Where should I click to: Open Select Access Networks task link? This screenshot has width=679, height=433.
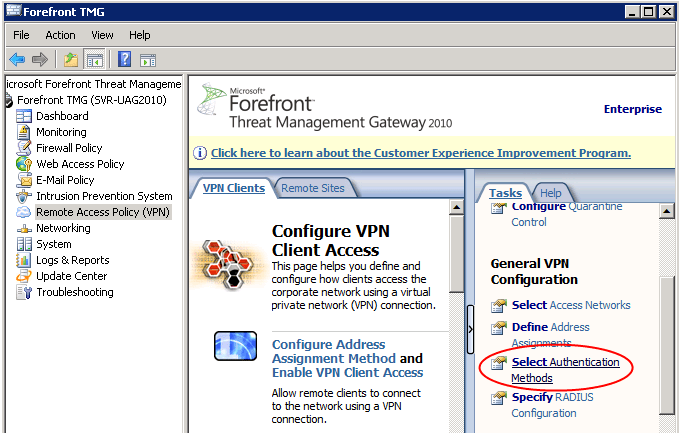click(571, 305)
